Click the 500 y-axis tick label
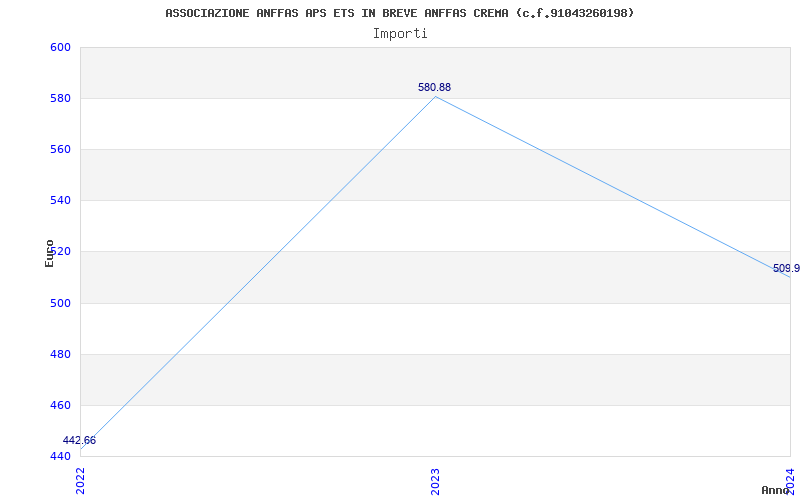 coord(60,303)
